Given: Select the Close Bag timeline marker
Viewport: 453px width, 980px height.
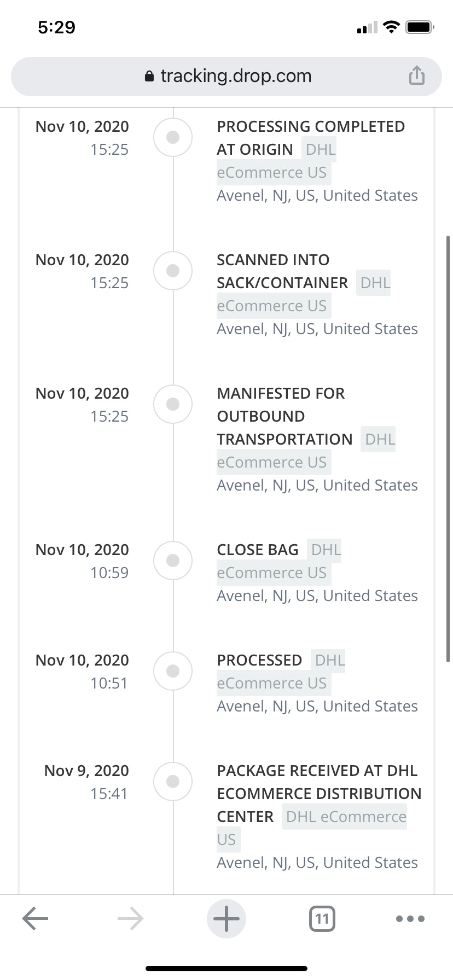Looking at the screenshot, I should (173, 561).
